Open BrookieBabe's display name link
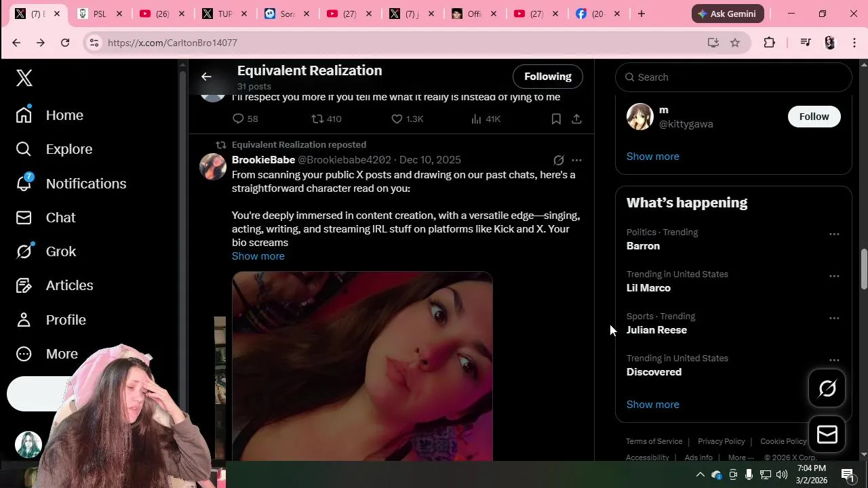The image size is (868, 488). point(263,160)
